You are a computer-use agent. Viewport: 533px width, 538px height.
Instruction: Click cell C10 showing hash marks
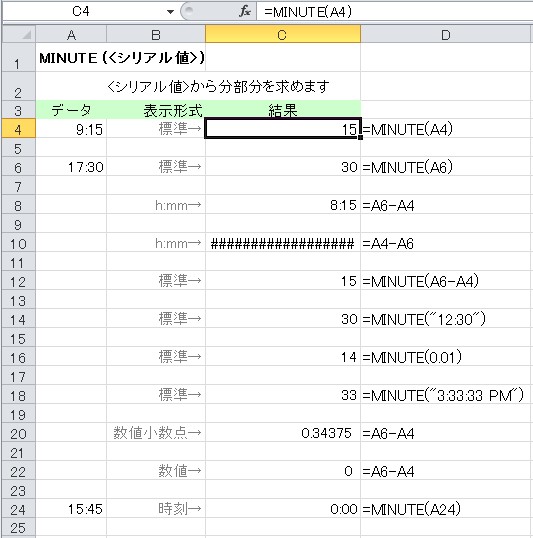[x=283, y=243]
